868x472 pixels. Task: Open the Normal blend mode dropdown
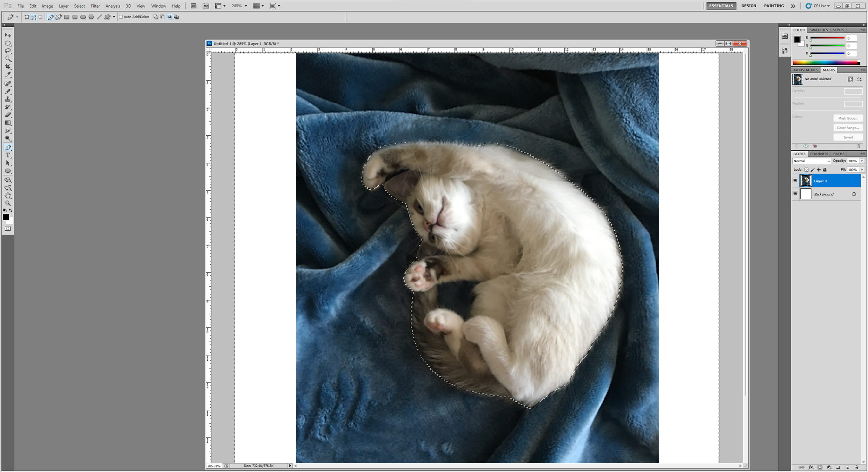(811, 161)
